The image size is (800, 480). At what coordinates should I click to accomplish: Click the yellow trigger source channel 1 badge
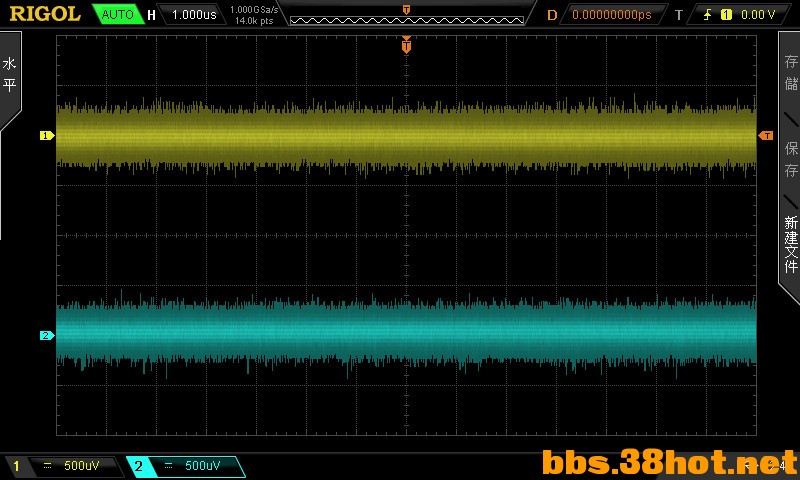(x=726, y=15)
